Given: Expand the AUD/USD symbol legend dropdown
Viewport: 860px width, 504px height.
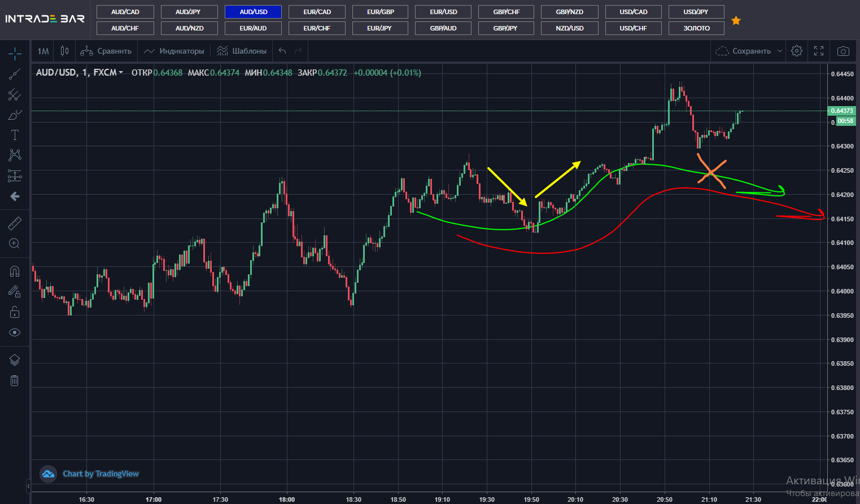Looking at the screenshot, I should [121, 73].
